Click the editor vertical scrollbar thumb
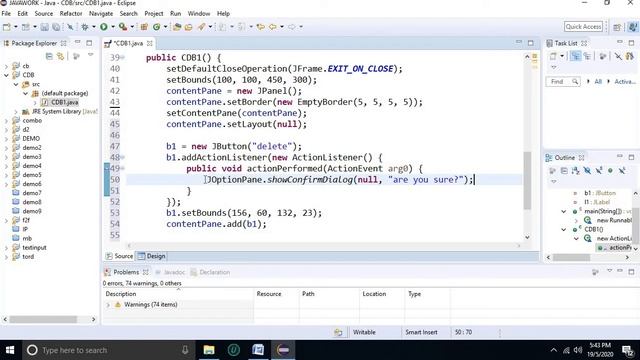The image size is (640, 360). (527, 180)
